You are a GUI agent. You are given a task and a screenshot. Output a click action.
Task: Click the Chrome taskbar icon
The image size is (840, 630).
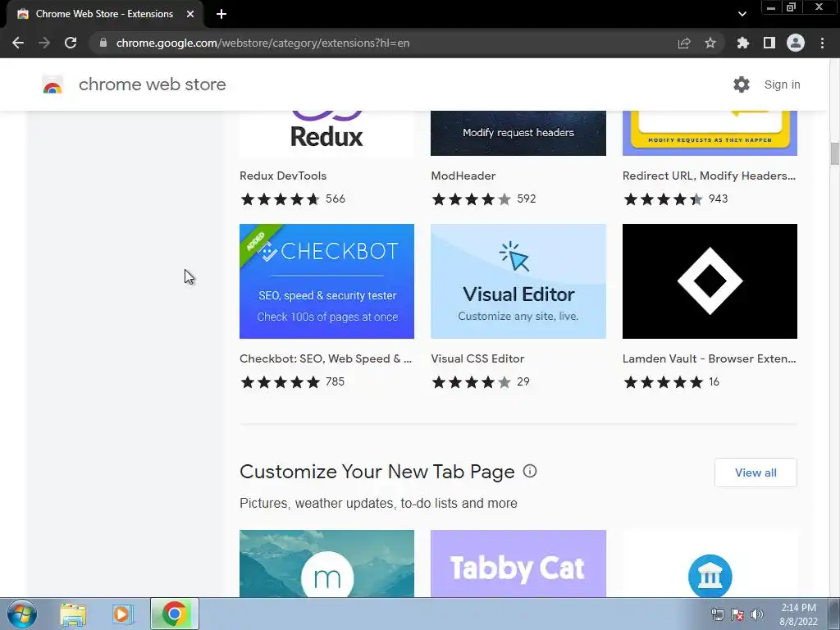coord(175,614)
